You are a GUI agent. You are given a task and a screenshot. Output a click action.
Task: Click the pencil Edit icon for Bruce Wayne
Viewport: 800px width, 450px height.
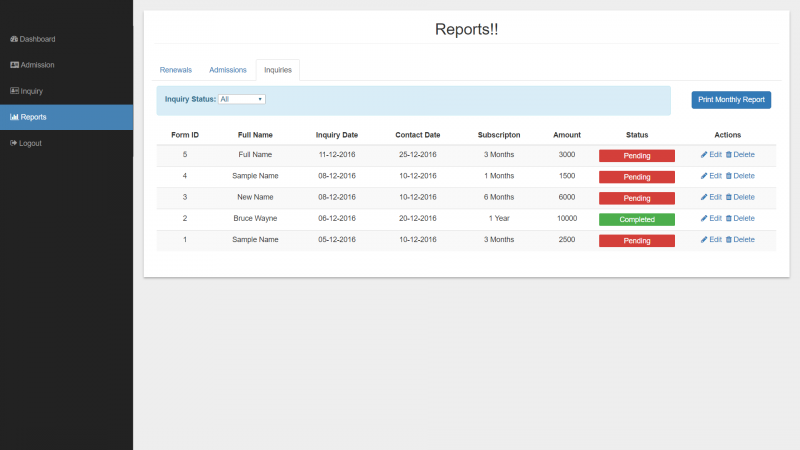(704, 218)
